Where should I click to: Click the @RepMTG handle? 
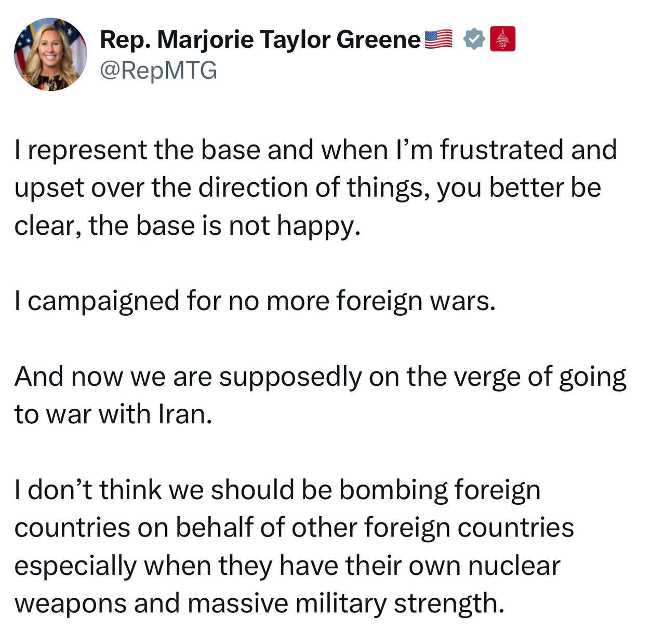tap(158, 70)
